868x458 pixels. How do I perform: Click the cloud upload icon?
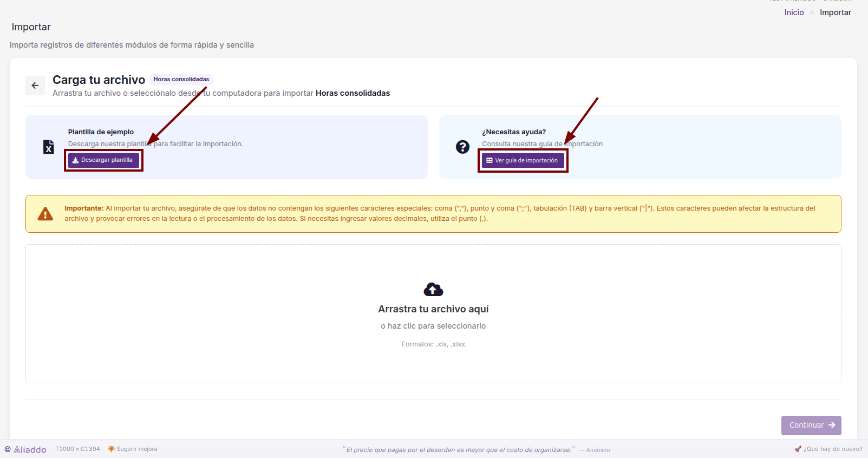click(x=433, y=290)
